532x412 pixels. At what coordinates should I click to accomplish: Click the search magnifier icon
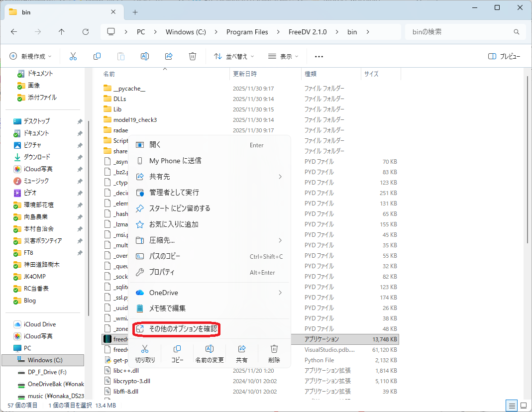click(x=517, y=32)
